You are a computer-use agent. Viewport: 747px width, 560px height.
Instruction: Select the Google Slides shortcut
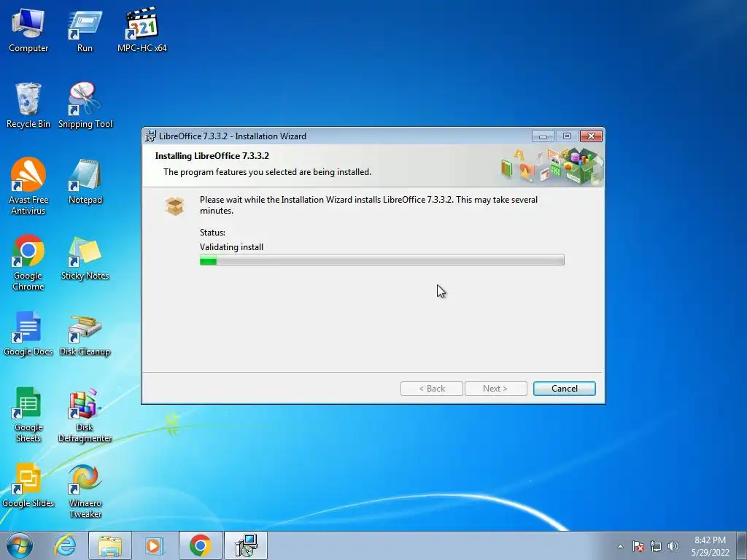28,486
